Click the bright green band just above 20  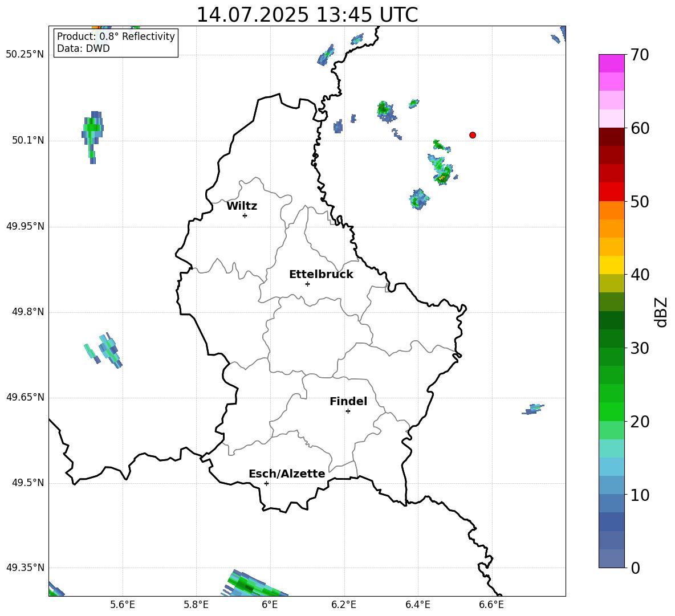pyautogui.click(x=612, y=411)
